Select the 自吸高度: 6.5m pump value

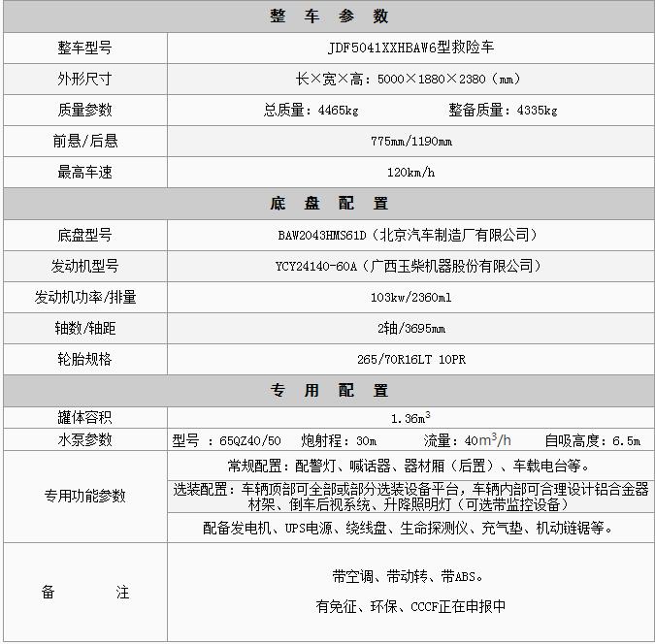click(591, 440)
